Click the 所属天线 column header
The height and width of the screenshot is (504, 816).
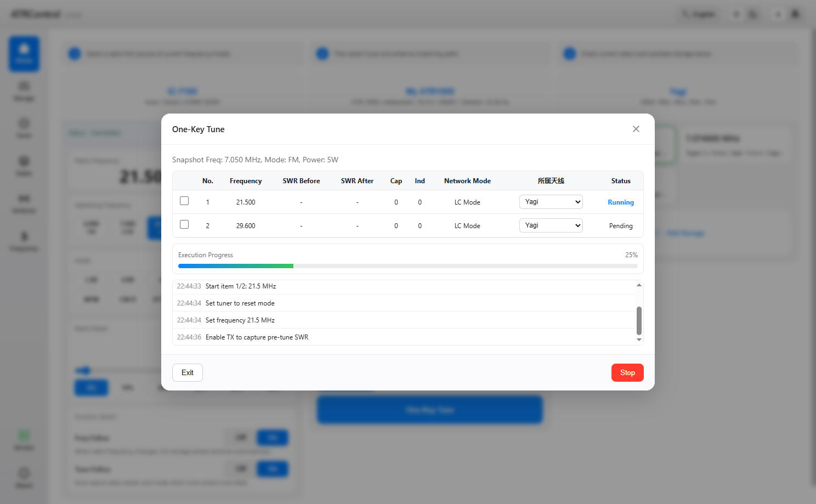point(551,181)
